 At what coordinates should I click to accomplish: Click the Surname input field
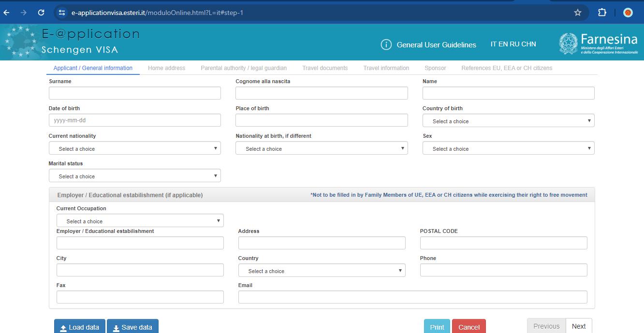click(x=134, y=93)
